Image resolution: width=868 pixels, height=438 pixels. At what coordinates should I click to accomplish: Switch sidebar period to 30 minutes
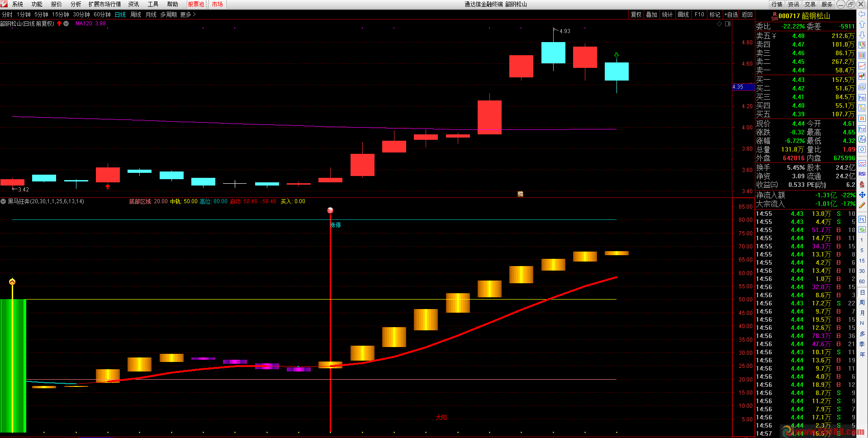[862, 271]
